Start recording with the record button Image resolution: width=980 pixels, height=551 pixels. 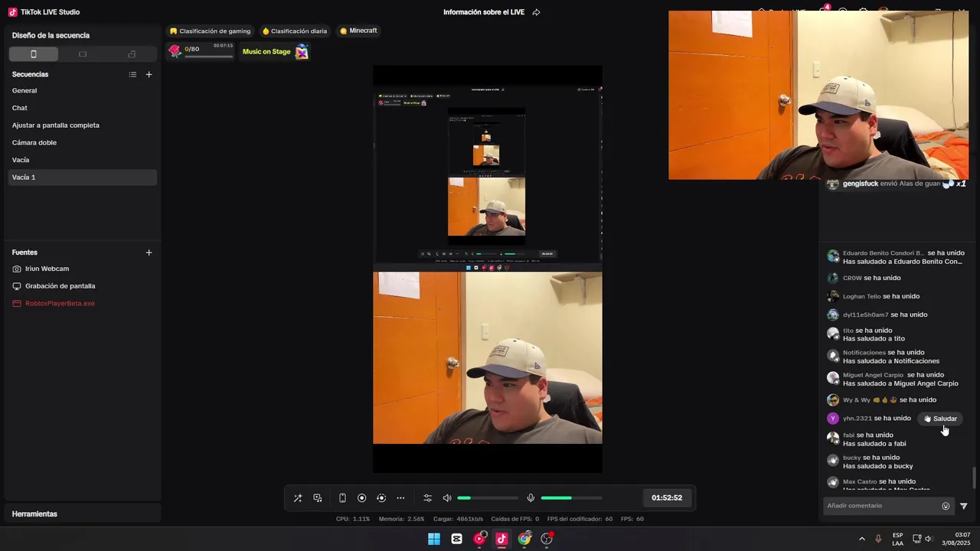[x=362, y=498]
